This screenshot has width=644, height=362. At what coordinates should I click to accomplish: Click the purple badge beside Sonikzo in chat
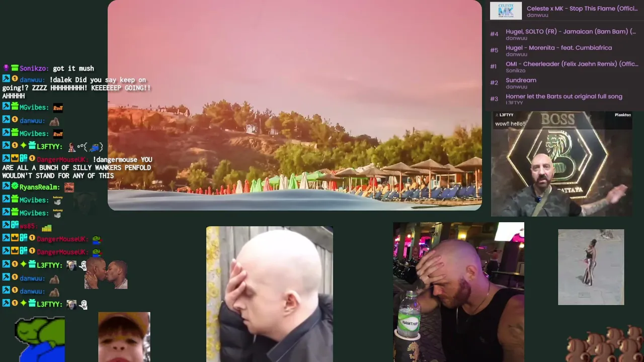pyautogui.click(x=6, y=68)
